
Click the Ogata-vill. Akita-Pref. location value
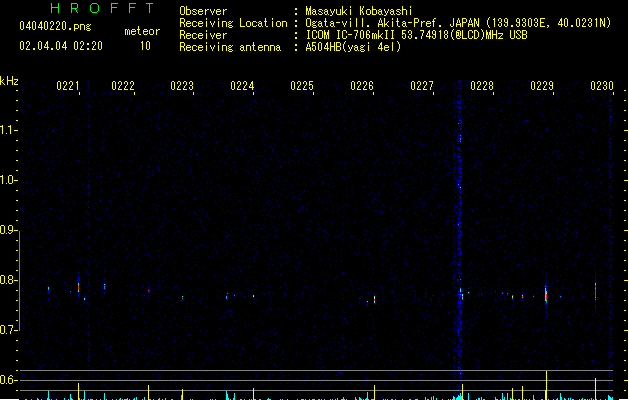click(x=458, y=23)
